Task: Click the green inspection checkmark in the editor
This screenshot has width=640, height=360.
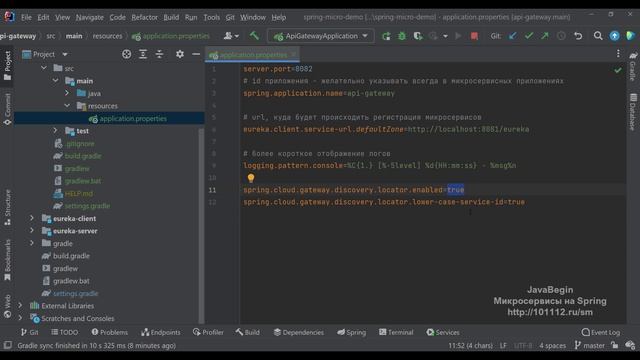Action: point(618,70)
